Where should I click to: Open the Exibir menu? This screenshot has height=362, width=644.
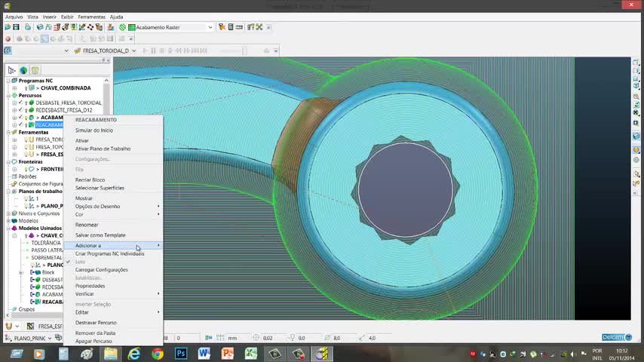pyautogui.click(x=67, y=17)
